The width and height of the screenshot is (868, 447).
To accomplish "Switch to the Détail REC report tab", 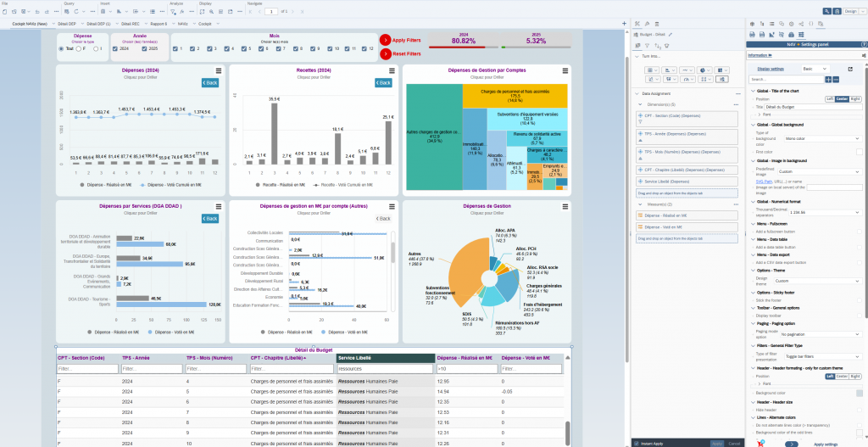I will tap(131, 24).
